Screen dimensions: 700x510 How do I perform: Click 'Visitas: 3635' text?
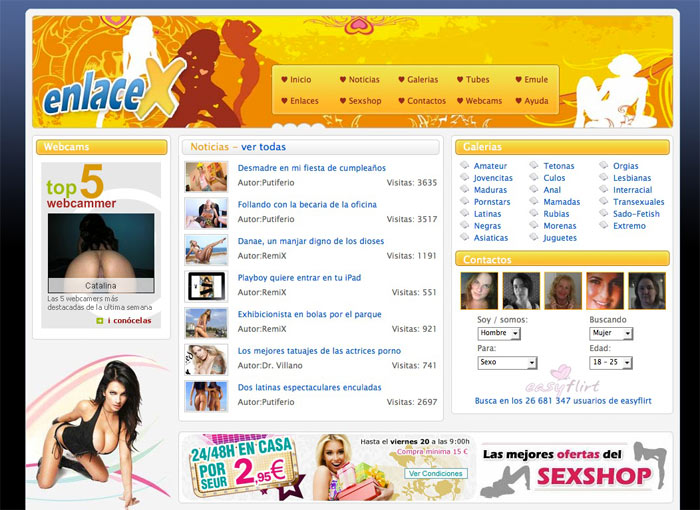click(412, 183)
